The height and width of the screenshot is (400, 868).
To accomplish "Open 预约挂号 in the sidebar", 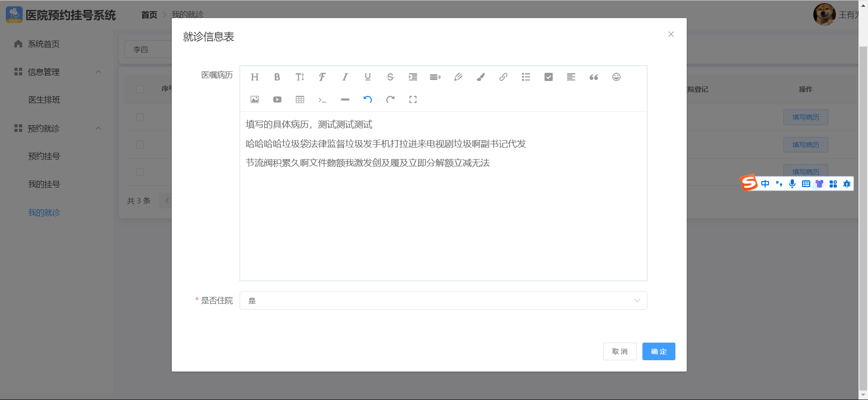I will pyautogui.click(x=44, y=156).
